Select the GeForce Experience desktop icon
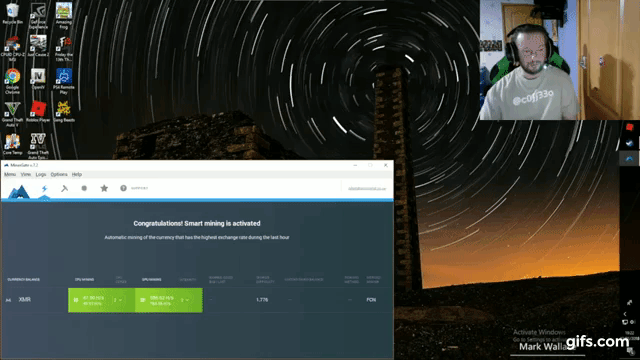 coord(38,16)
